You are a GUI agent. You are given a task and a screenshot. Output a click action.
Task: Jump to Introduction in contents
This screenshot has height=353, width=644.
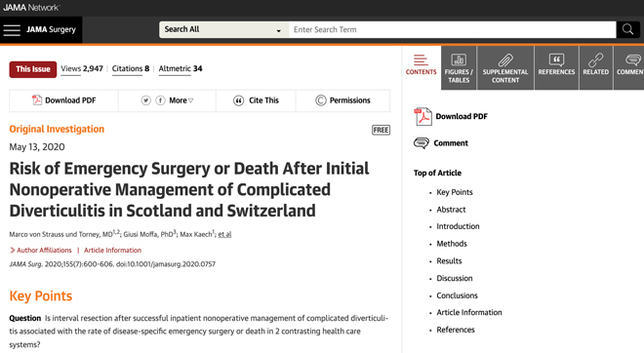[458, 226]
